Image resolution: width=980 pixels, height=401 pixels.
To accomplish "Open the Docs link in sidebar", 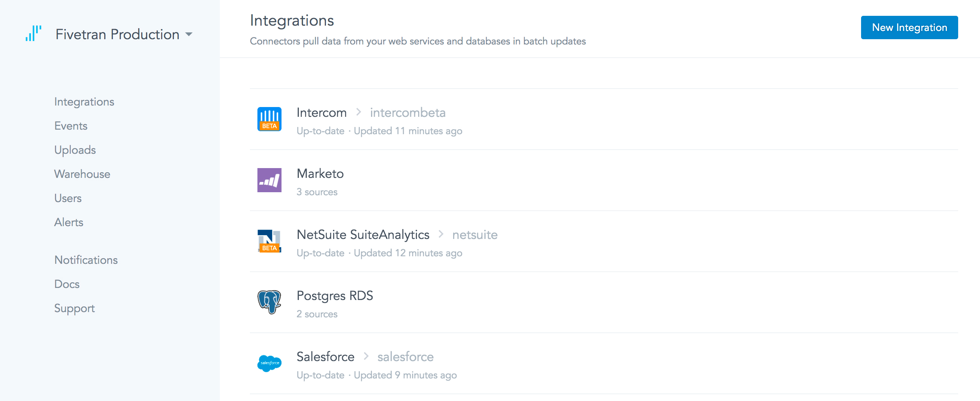I will pyautogui.click(x=67, y=284).
